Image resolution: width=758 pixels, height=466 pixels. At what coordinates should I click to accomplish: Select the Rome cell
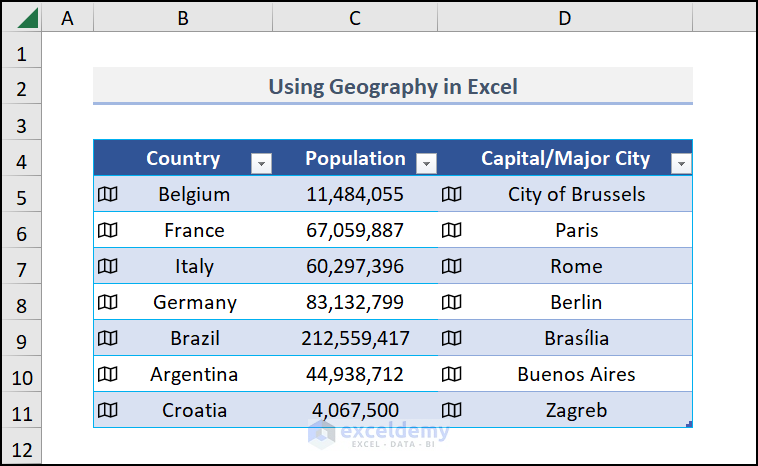click(576, 266)
